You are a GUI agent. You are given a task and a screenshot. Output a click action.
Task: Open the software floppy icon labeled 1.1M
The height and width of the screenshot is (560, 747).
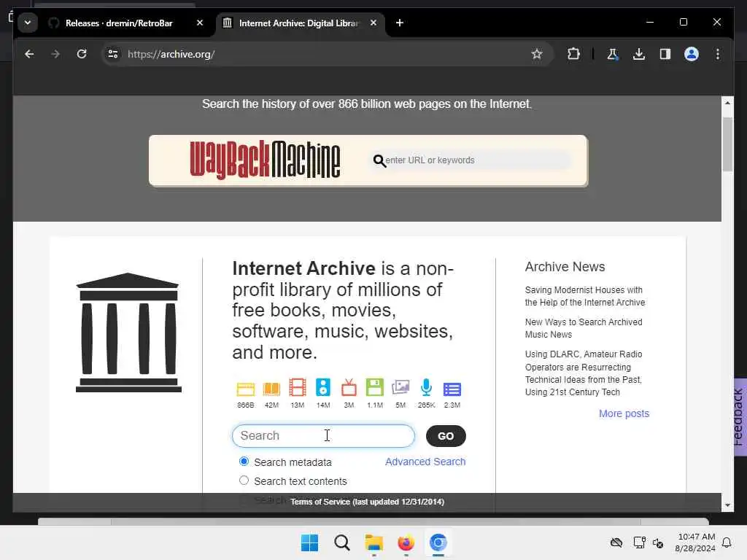click(x=374, y=388)
